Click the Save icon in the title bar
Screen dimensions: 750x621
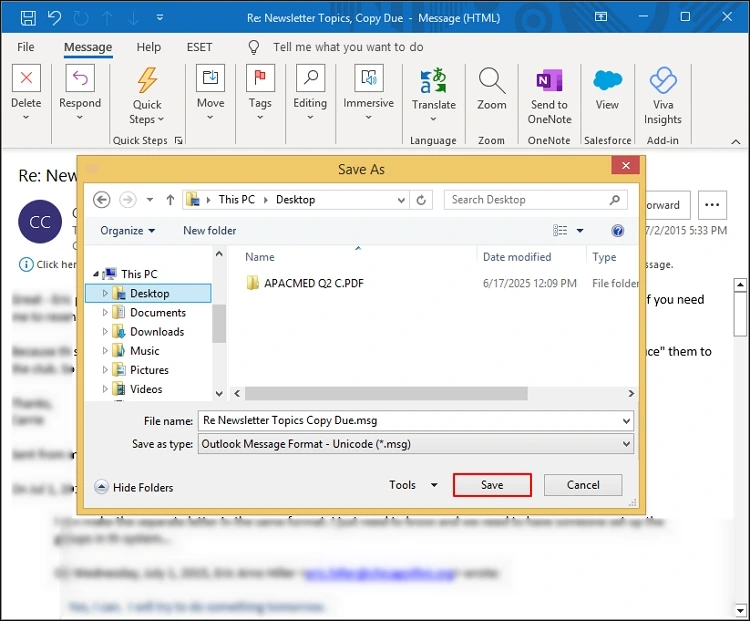click(28, 18)
